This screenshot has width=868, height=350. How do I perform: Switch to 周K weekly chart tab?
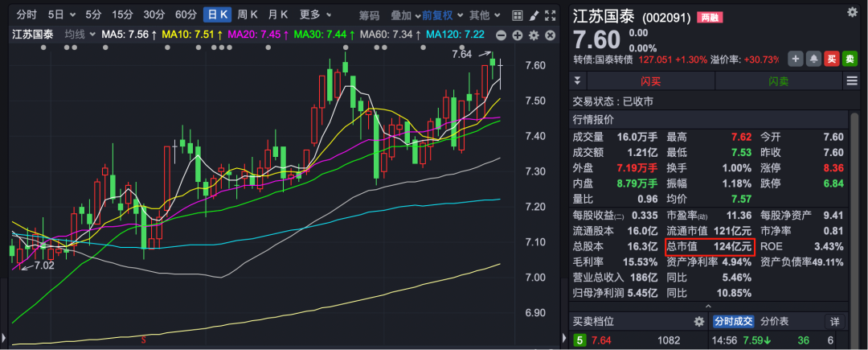pyautogui.click(x=247, y=14)
